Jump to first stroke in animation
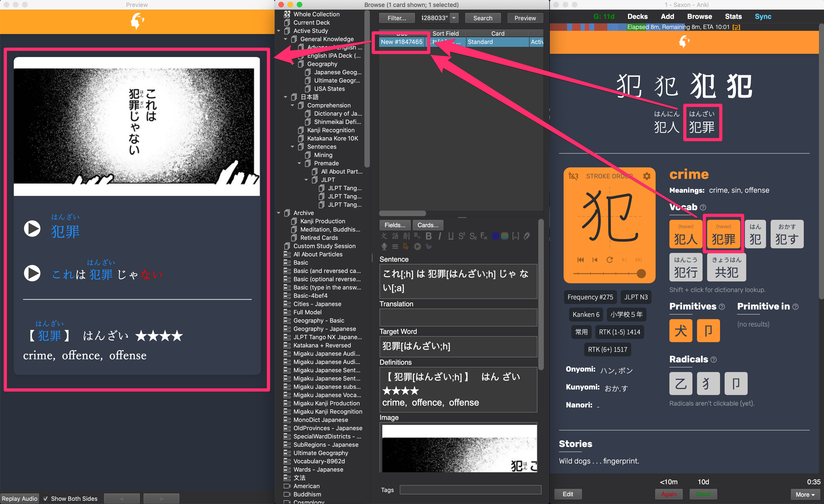Viewport: 824px width, 504px height. click(581, 260)
